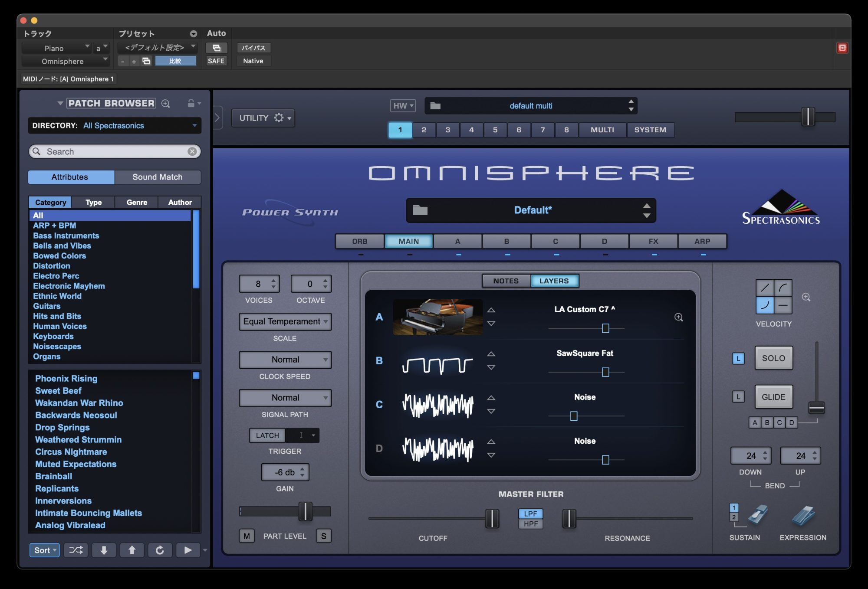
Task: Toggle the SOLO mode button
Action: click(773, 358)
